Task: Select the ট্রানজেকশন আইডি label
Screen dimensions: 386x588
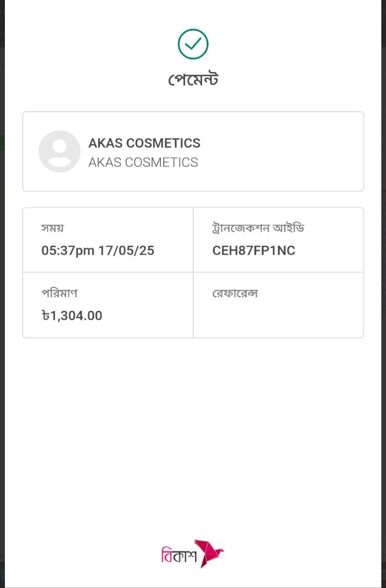Action: point(258,228)
